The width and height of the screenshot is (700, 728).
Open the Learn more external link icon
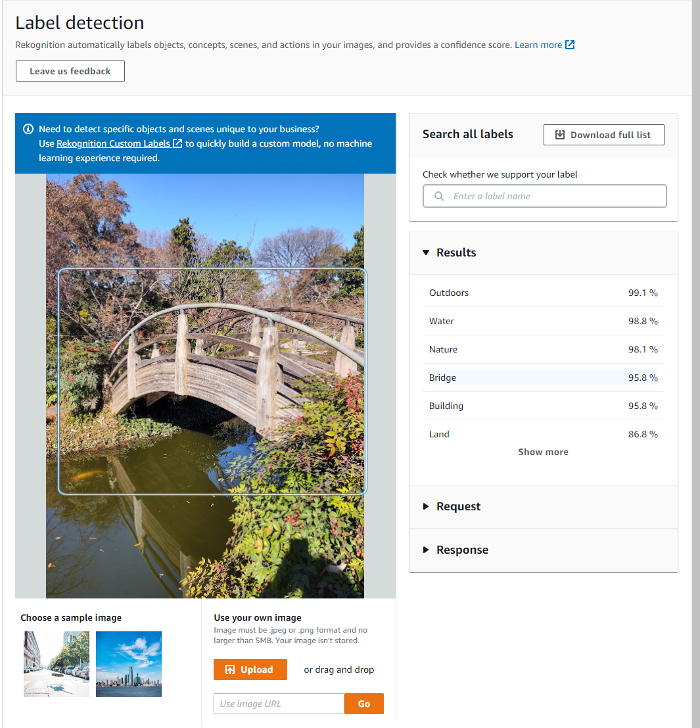[570, 45]
